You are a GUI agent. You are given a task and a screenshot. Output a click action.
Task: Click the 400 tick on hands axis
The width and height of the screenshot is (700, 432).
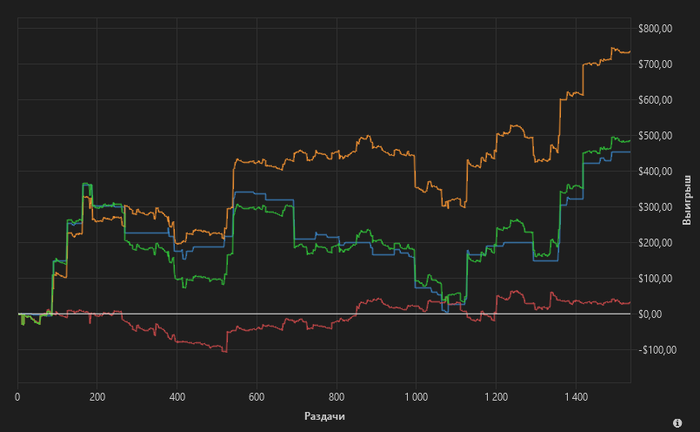pyautogui.click(x=177, y=397)
